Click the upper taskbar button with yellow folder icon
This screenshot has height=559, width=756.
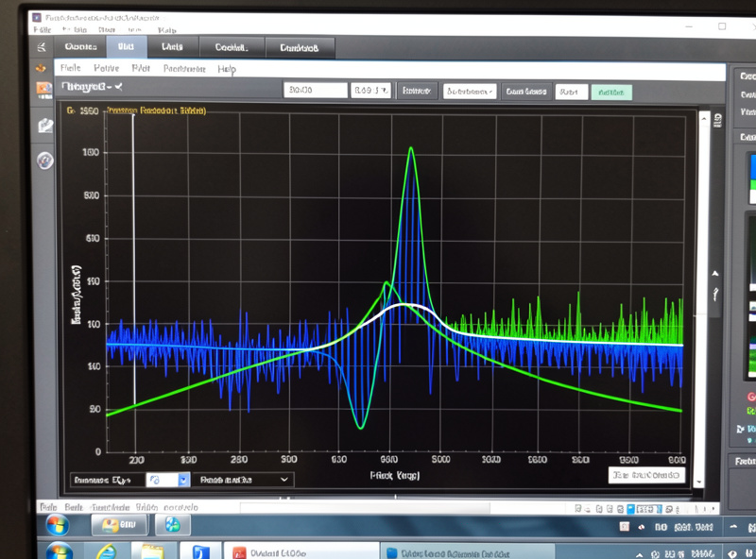tap(120, 524)
